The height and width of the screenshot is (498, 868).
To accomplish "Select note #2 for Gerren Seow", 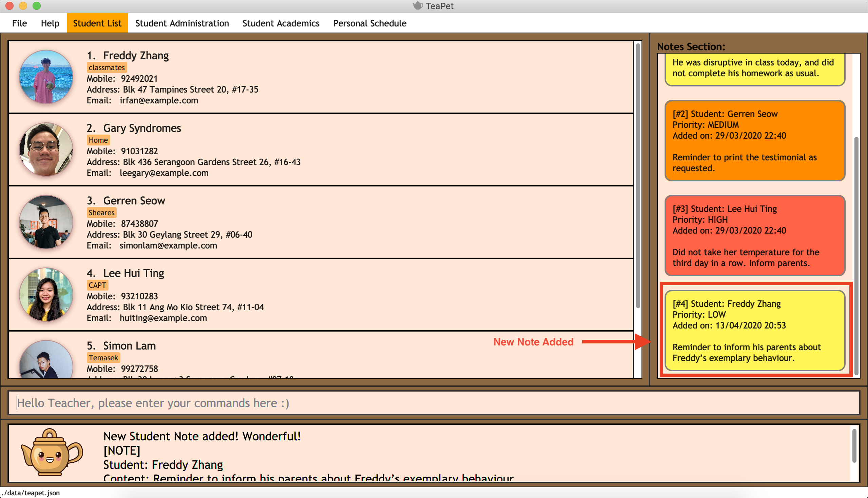I will click(x=755, y=141).
